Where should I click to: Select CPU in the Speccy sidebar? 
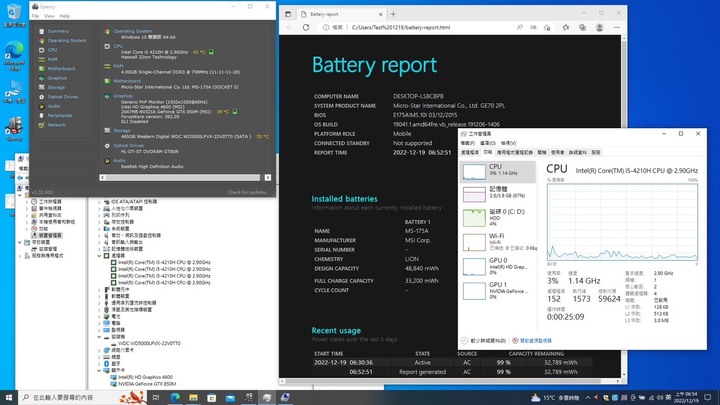pyautogui.click(x=52, y=50)
